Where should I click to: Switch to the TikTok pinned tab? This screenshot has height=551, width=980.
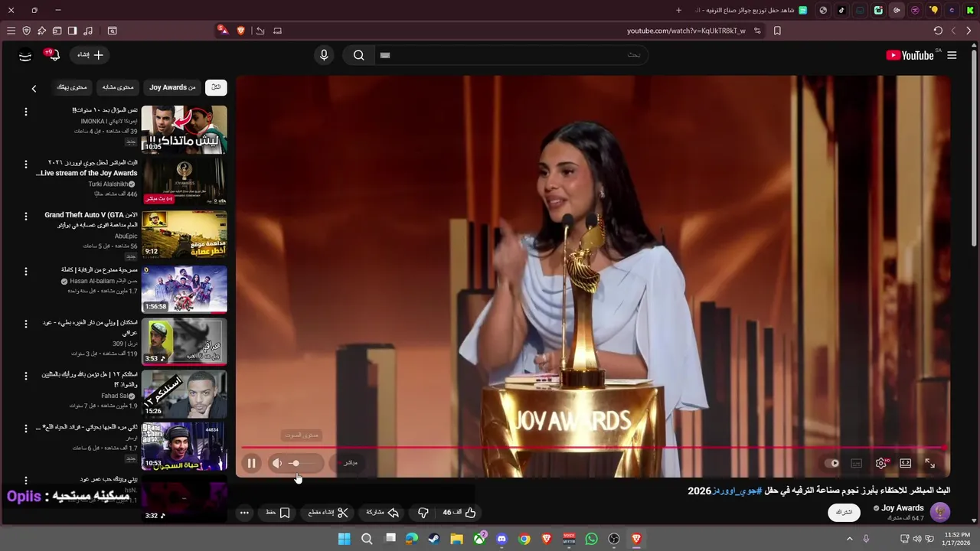[841, 10]
